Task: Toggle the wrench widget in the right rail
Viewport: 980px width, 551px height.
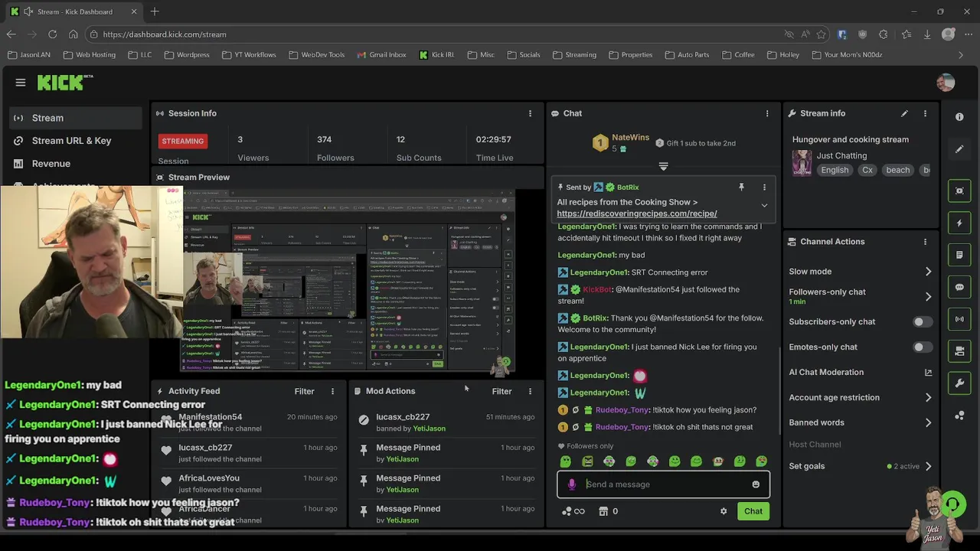Action: tap(959, 383)
